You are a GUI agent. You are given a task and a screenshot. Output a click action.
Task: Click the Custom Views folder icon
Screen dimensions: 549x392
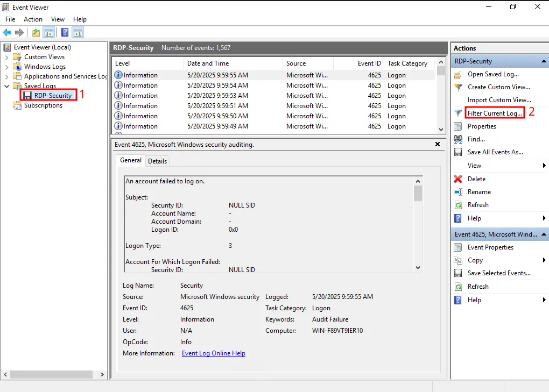click(17, 57)
